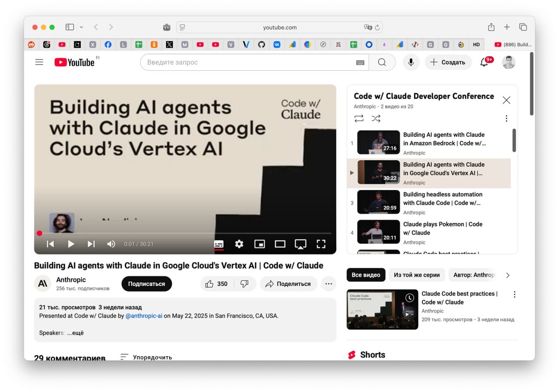The width and height of the screenshot is (559, 392).
Task: Open the Anthropic channel avatar
Action: coord(42,284)
